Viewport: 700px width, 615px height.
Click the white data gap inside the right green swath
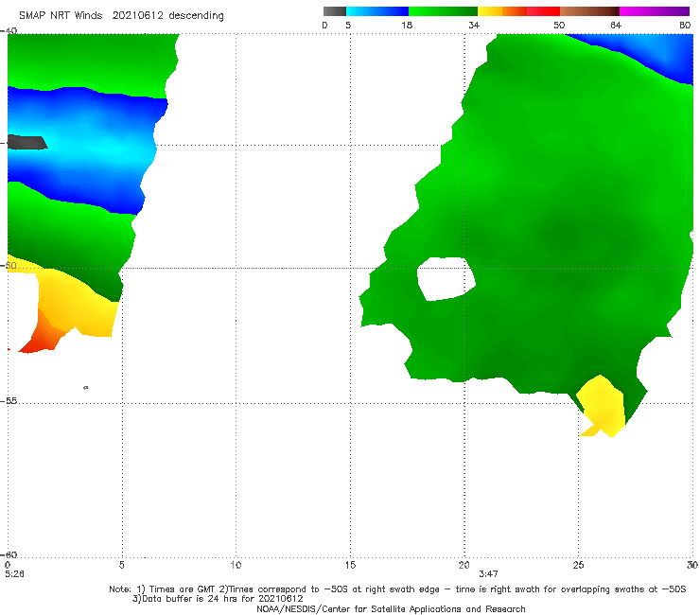[446, 278]
